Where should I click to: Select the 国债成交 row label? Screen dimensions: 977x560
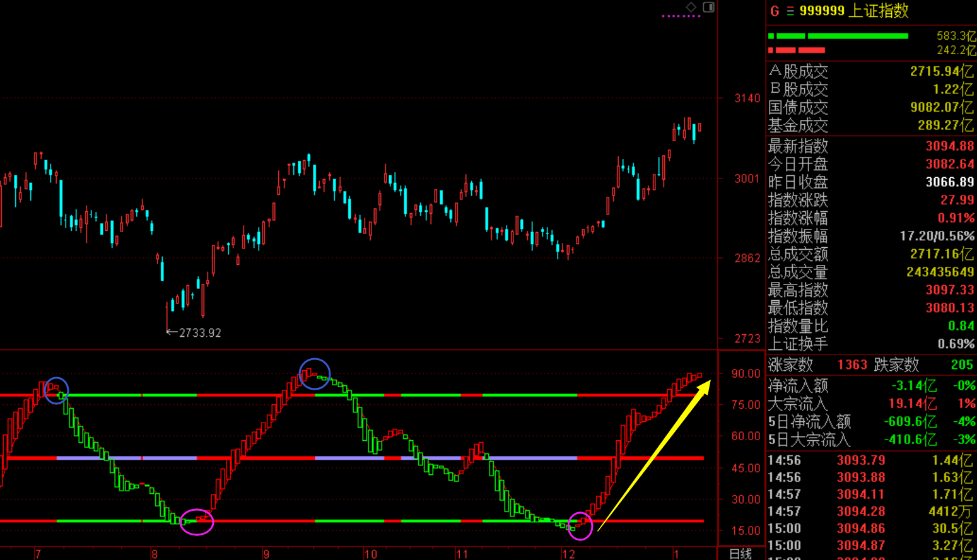point(798,107)
